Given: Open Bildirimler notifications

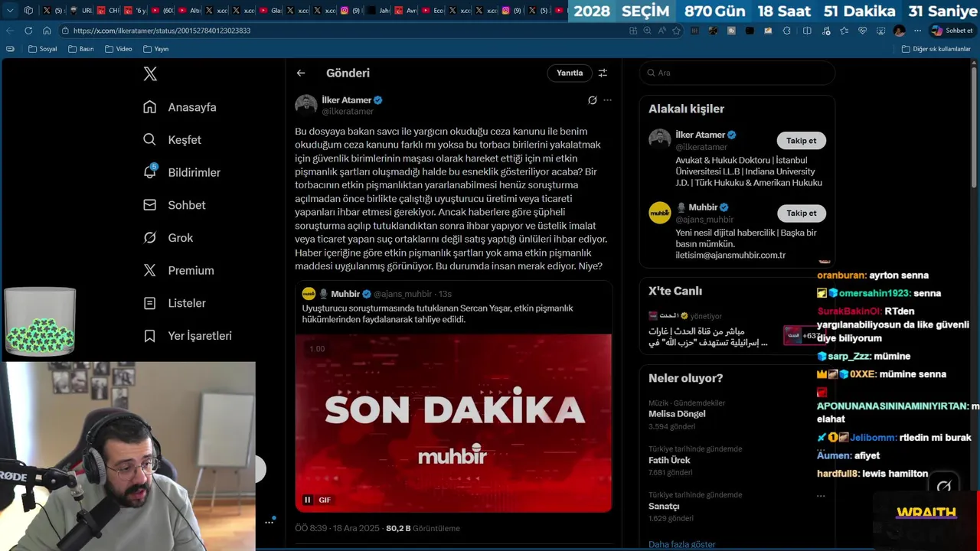Looking at the screenshot, I should pyautogui.click(x=181, y=172).
